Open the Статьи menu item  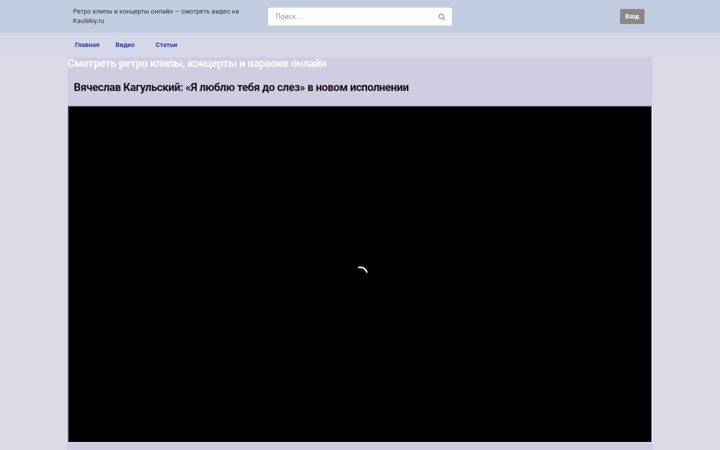pyautogui.click(x=166, y=45)
